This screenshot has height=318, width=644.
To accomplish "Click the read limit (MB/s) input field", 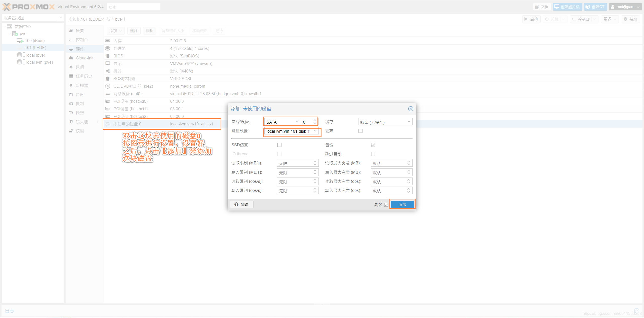I will 295,163.
